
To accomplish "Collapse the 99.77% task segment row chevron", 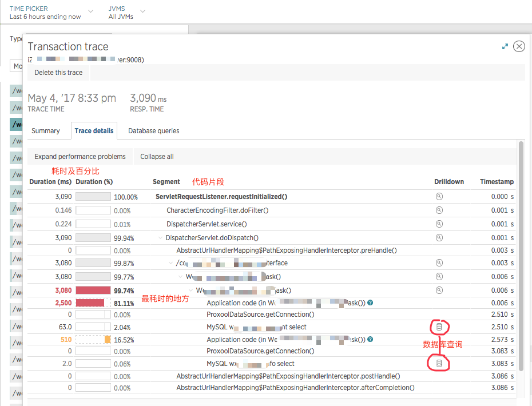I will click(x=181, y=276).
